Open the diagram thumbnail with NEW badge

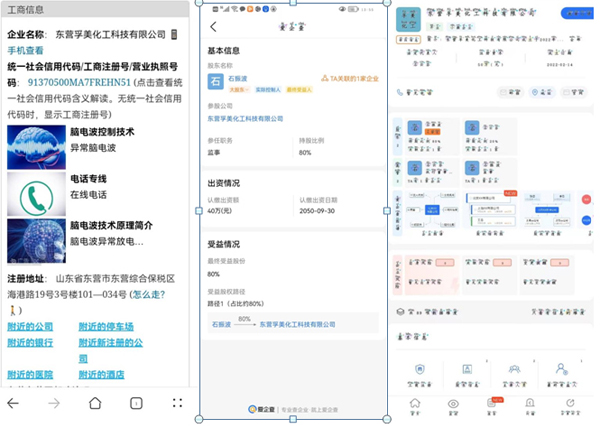click(x=490, y=212)
